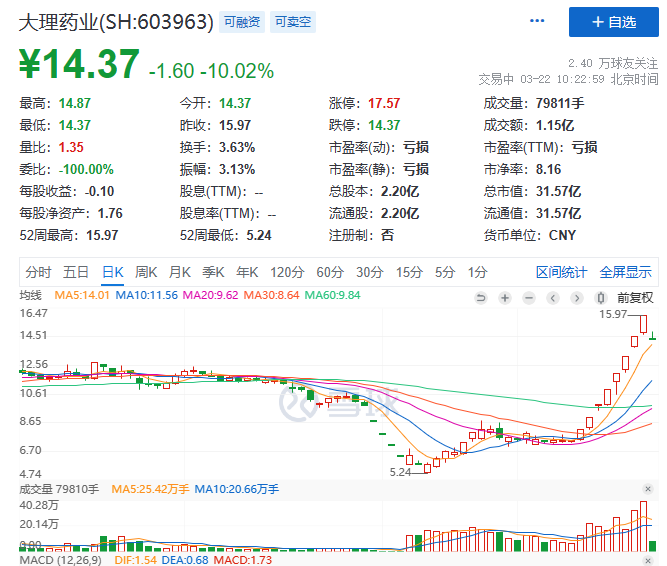Select the 周K chart tab
This screenshot has width=667, height=566.
(146, 272)
